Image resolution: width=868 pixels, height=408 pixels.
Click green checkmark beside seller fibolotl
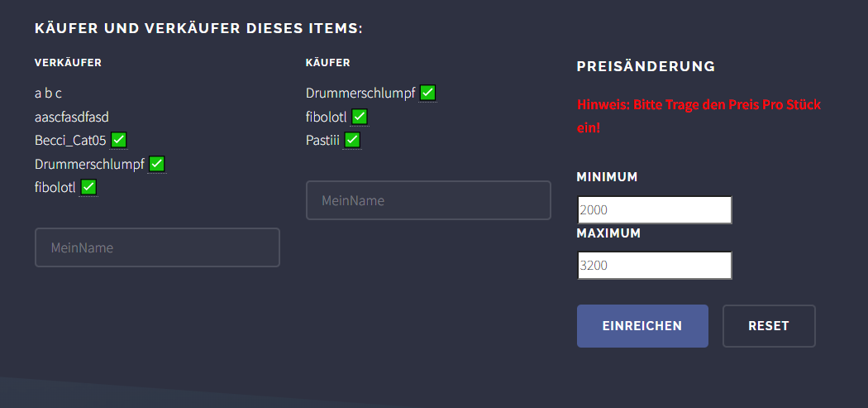tap(88, 187)
